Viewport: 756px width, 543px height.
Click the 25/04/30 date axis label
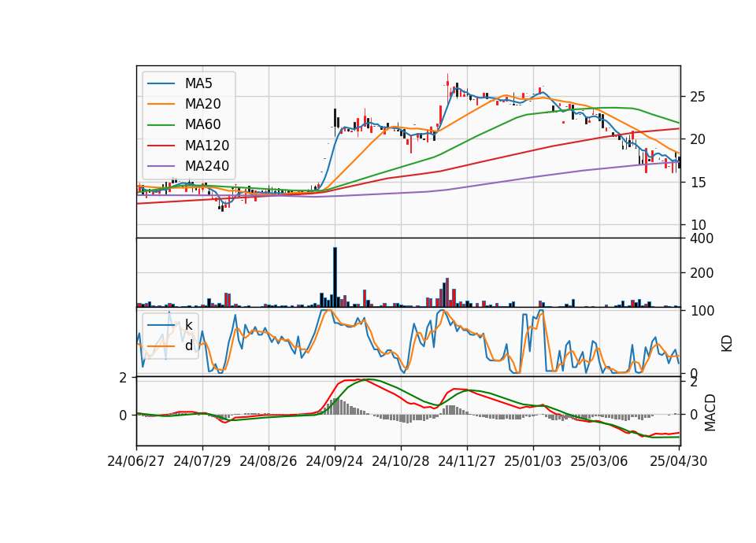tap(678, 461)
